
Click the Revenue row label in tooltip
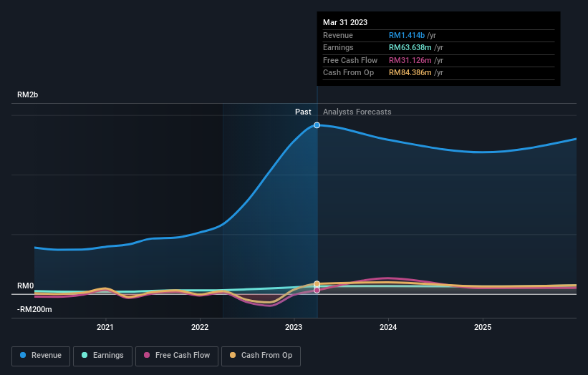pos(338,35)
